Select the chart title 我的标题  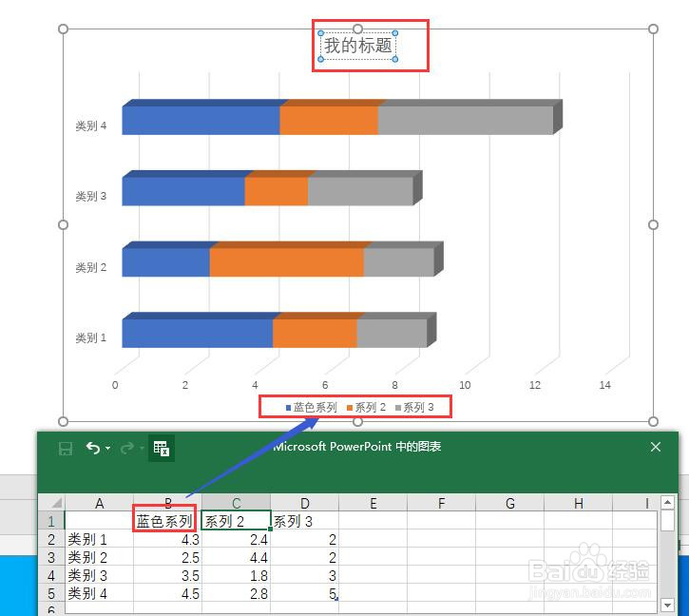pos(358,46)
